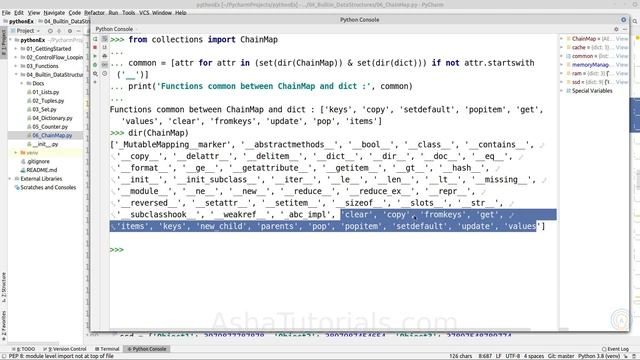Image resolution: width=640 pixels, height=360 pixels.
Task: Open the Navigate menu
Action: (54, 13)
